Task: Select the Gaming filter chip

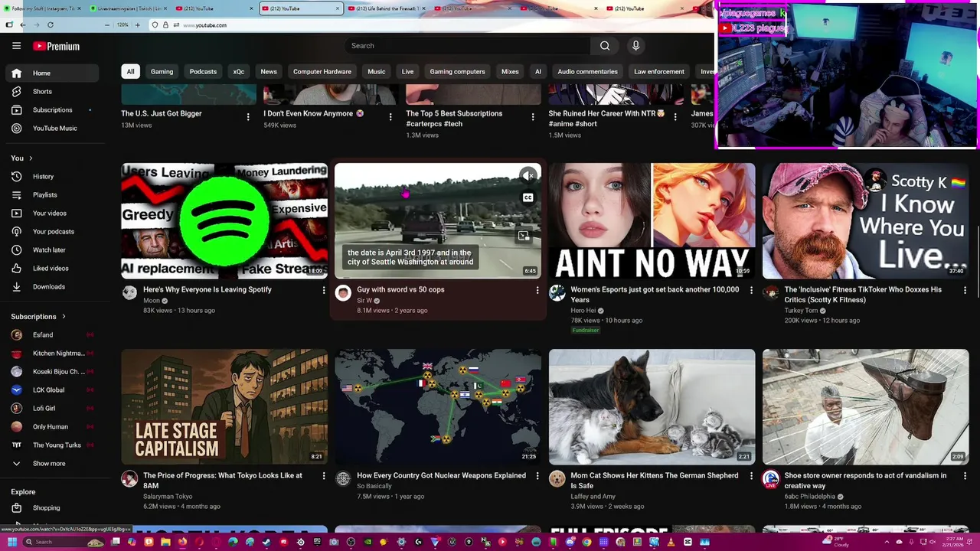Action: click(162, 71)
